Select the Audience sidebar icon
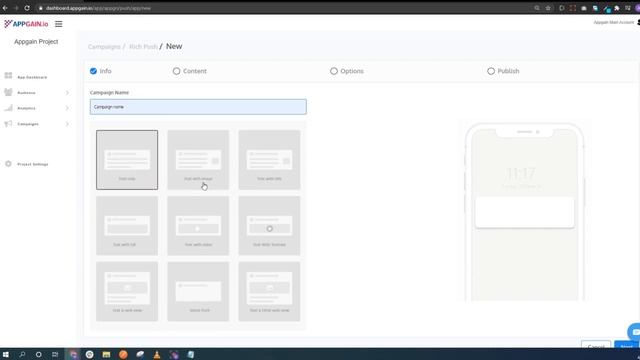 tap(8, 92)
